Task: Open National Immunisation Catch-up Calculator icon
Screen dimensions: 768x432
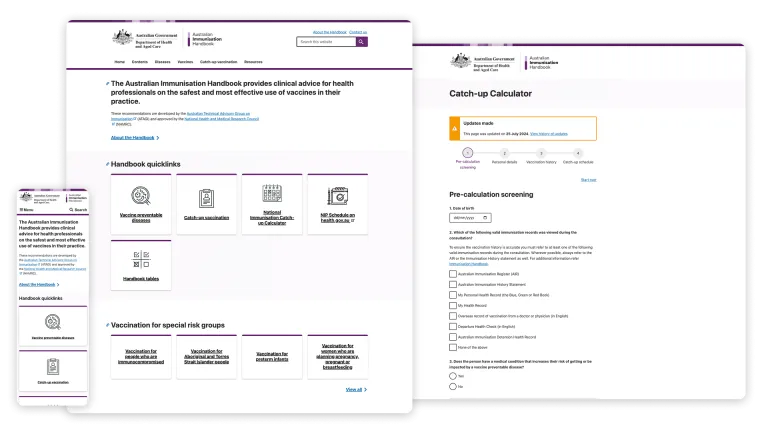Action: 272,193
